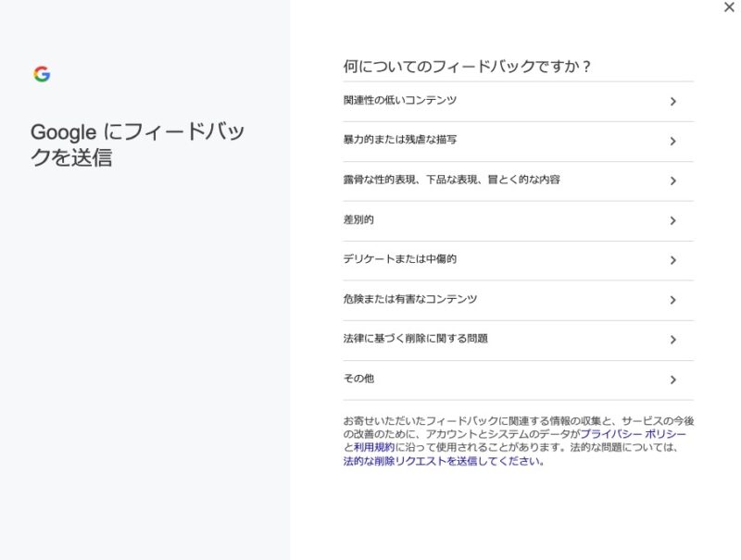741x560 pixels.
Task: Expand chevron beside その他
Action: point(673,380)
